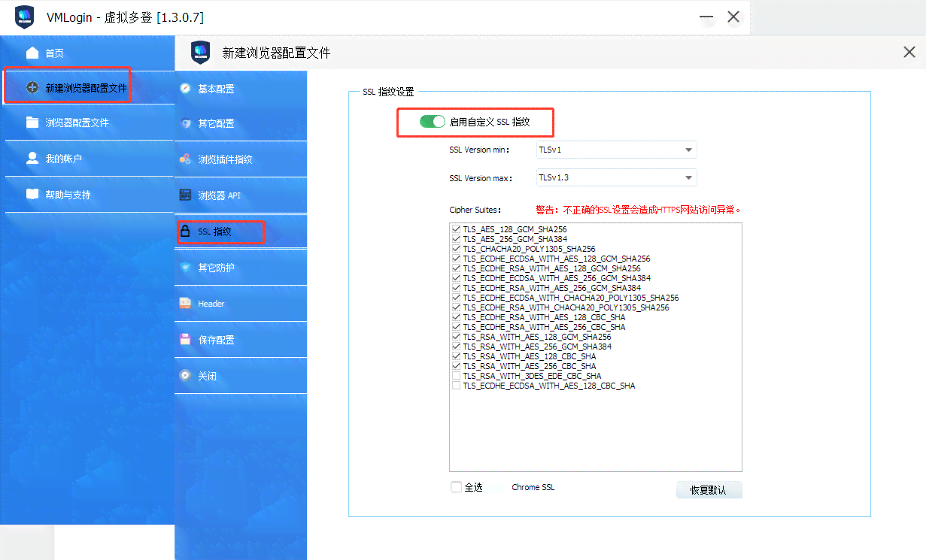Click the 其它配置 icon
The width and height of the screenshot is (926, 560).
[x=186, y=123]
